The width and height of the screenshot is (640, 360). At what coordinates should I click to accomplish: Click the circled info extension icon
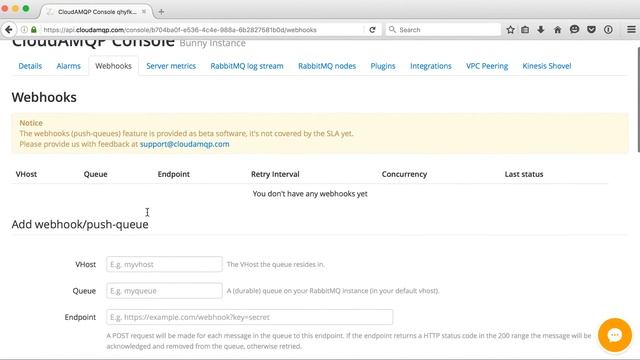tap(608, 29)
